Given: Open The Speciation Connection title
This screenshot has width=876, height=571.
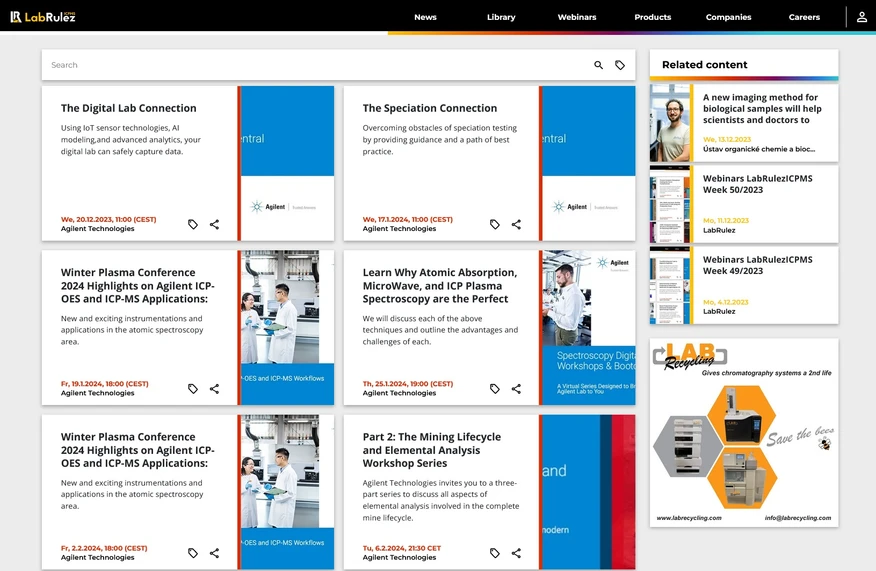Looking at the screenshot, I should pyautogui.click(x=430, y=108).
